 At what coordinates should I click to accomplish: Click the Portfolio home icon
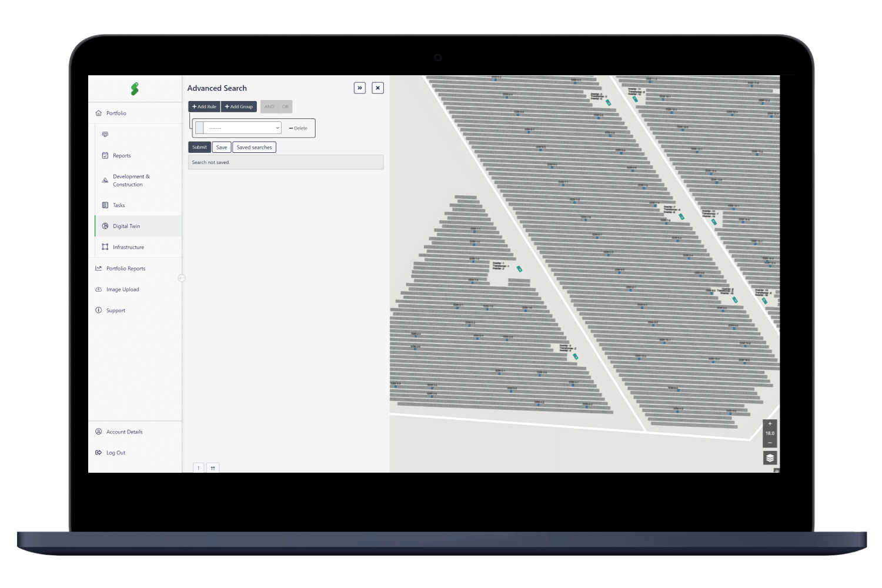[x=98, y=113]
